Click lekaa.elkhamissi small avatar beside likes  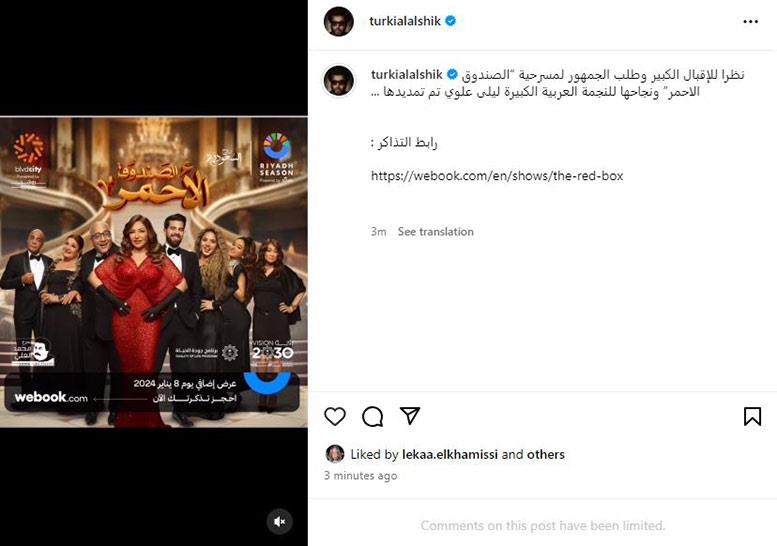point(334,454)
